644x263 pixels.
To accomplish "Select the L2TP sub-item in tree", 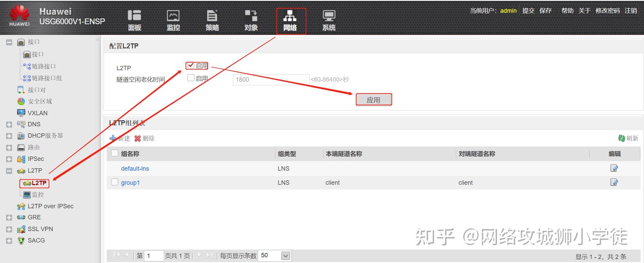I will pyautogui.click(x=35, y=183).
